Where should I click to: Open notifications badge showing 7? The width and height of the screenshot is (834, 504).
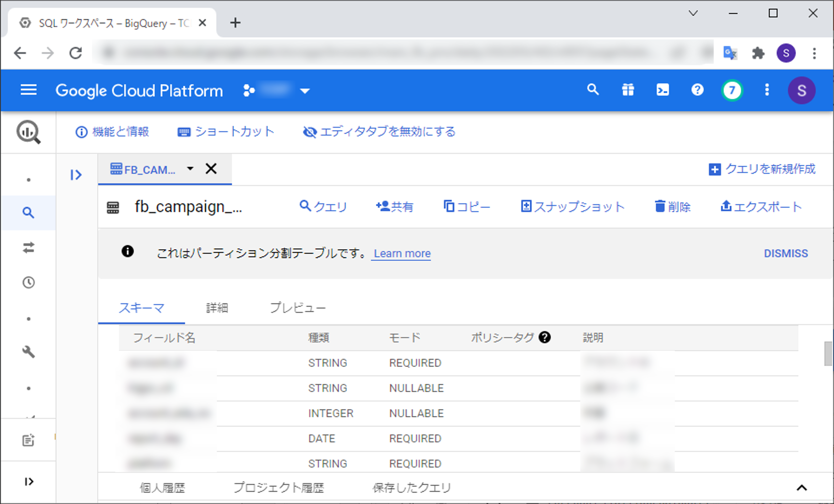[x=732, y=90]
